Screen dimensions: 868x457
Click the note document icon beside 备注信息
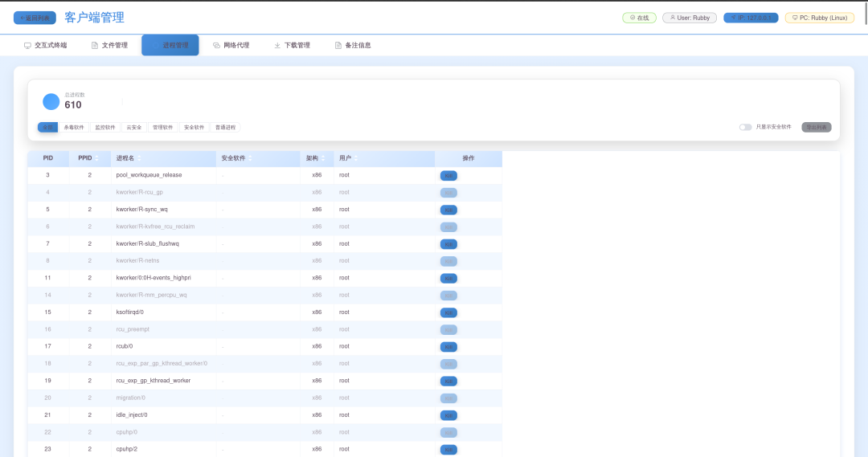338,45
